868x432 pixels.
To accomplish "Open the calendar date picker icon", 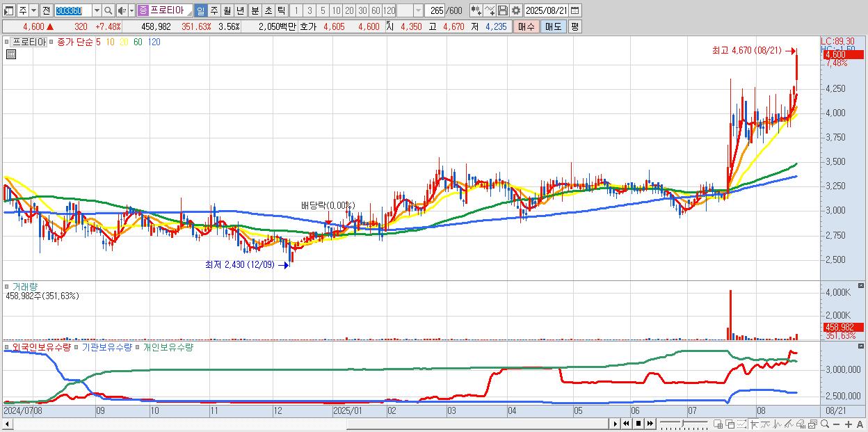I will tap(575, 10).
